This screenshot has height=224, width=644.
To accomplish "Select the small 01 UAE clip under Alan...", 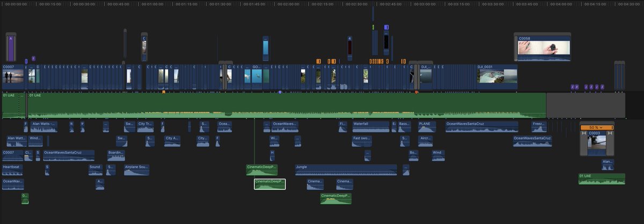I will pyautogui.click(x=602, y=178).
